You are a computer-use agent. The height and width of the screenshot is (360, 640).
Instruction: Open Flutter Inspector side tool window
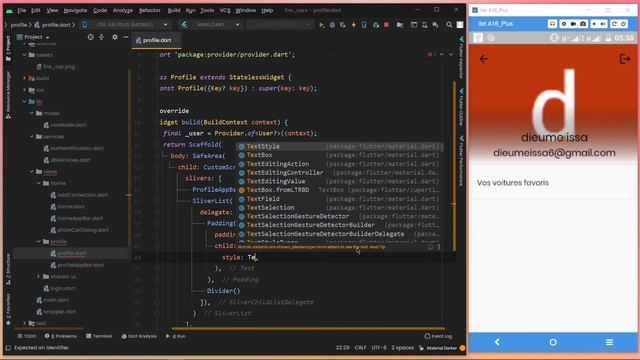point(461,57)
